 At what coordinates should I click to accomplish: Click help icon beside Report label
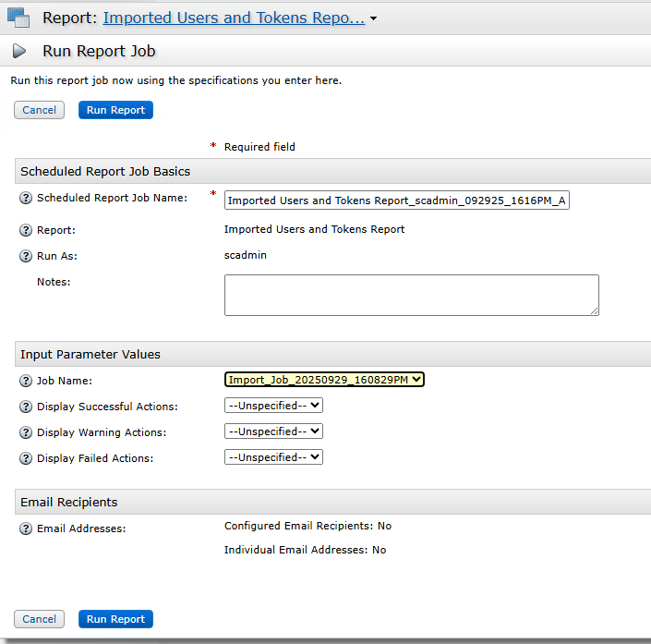coord(26,230)
